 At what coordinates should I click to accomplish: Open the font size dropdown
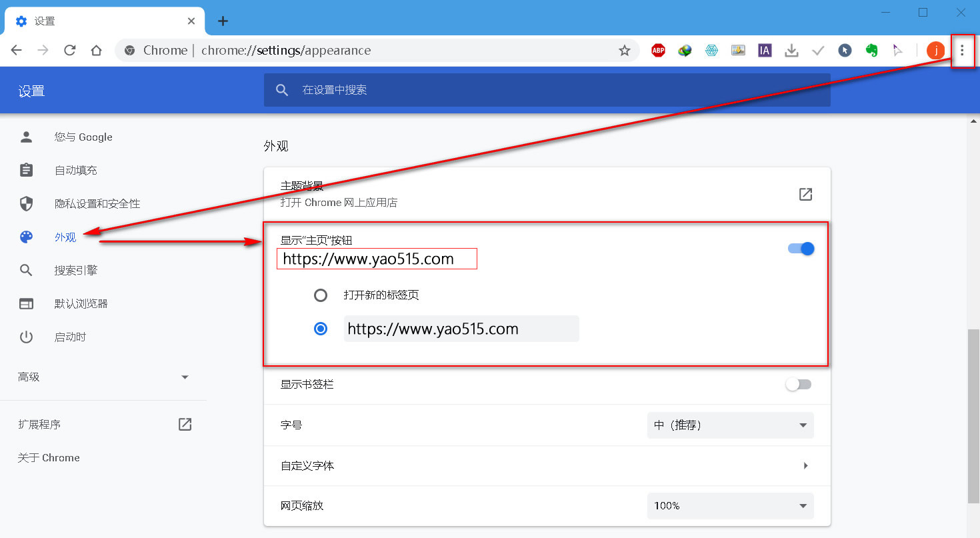(x=730, y=425)
